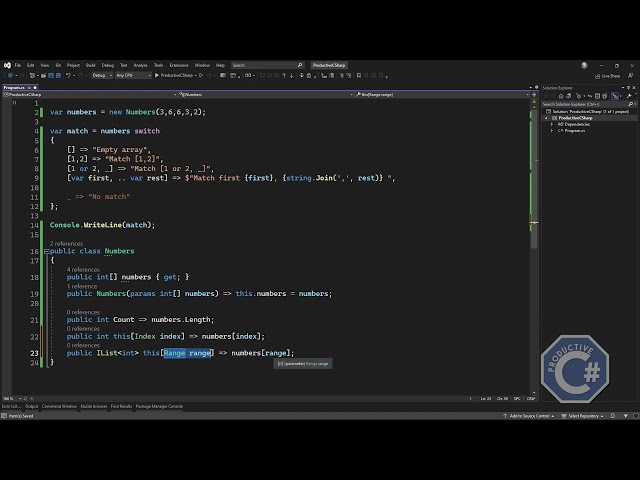Click the Solution Explorer Home icon
This screenshot has width=640, height=480.
coord(561,96)
